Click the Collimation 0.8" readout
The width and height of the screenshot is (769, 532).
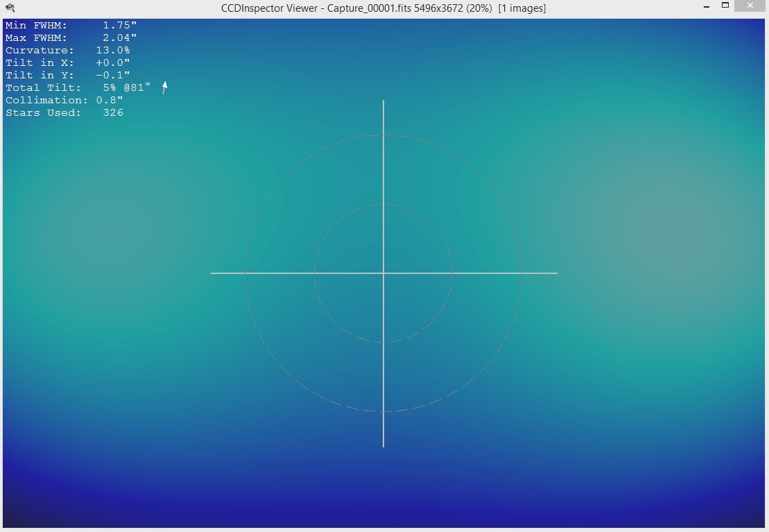coord(64,100)
